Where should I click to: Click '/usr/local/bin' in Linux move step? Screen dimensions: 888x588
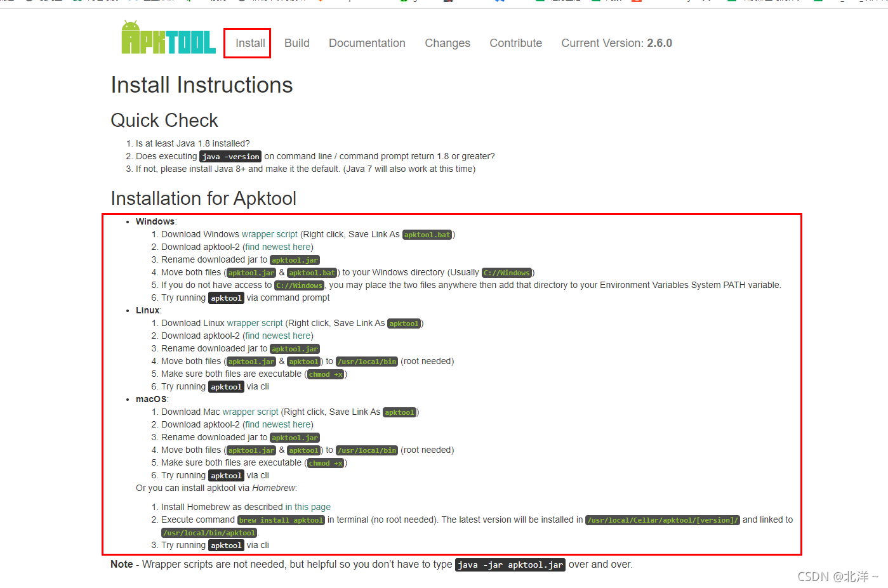pos(367,362)
